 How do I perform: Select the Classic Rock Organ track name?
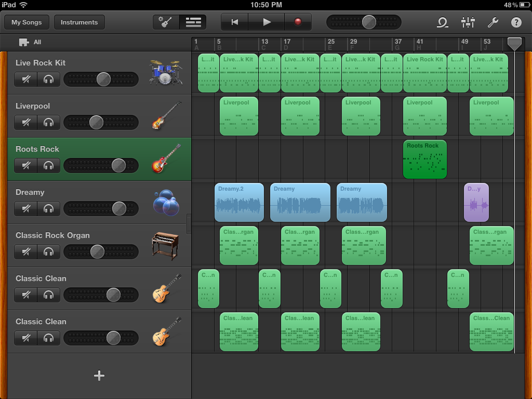click(52, 235)
